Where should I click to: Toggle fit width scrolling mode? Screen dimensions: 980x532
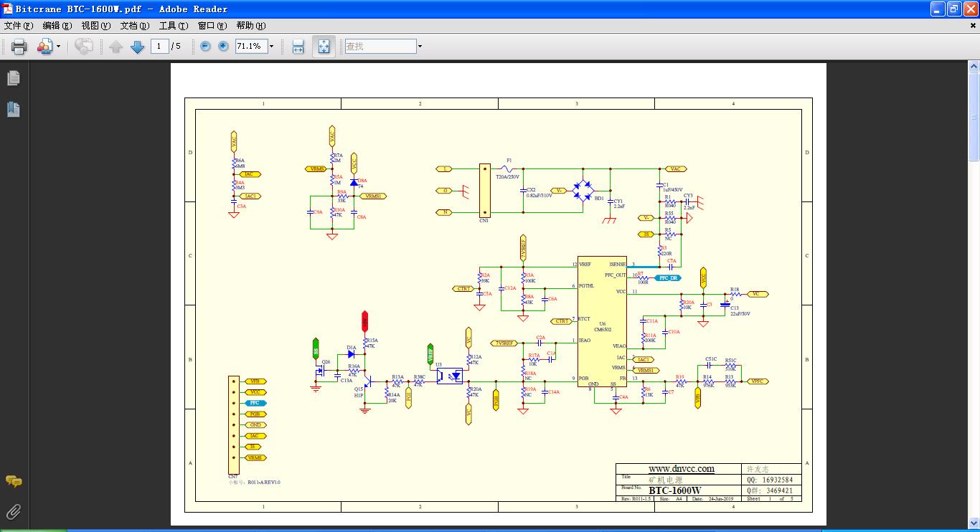click(298, 47)
